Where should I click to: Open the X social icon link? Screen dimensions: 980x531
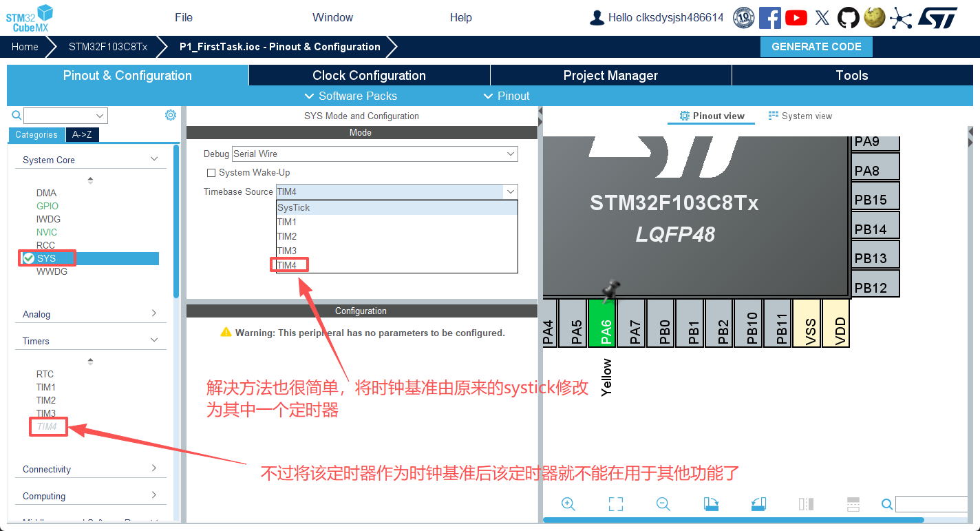pyautogui.click(x=822, y=18)
